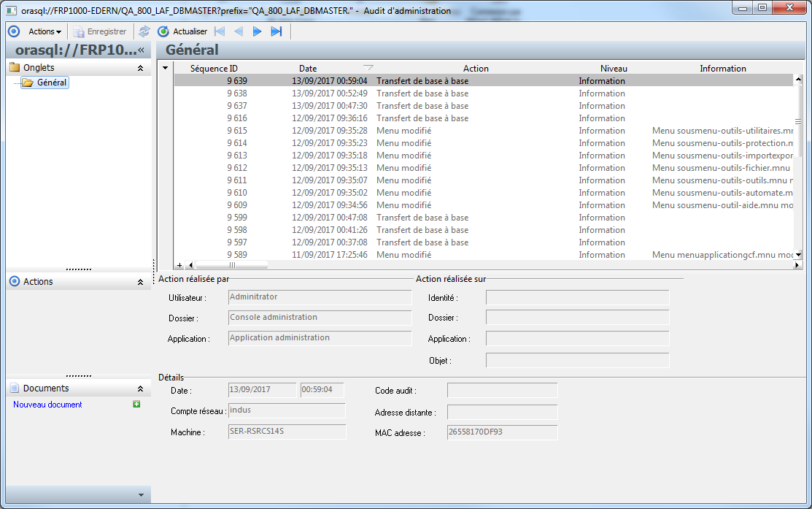Viewport: 812px width, 509px height.
Task: Click the Date field 13/09/2017
Action: coord(262,390)
